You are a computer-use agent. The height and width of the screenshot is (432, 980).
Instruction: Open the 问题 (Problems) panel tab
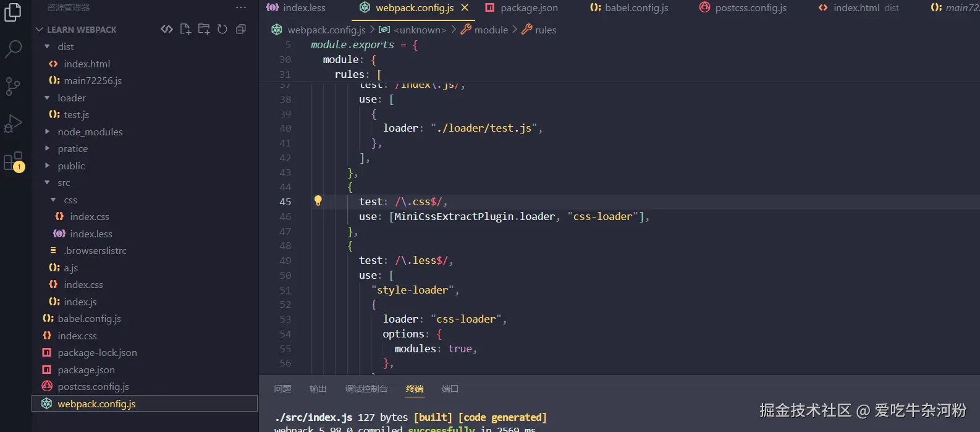282,389
